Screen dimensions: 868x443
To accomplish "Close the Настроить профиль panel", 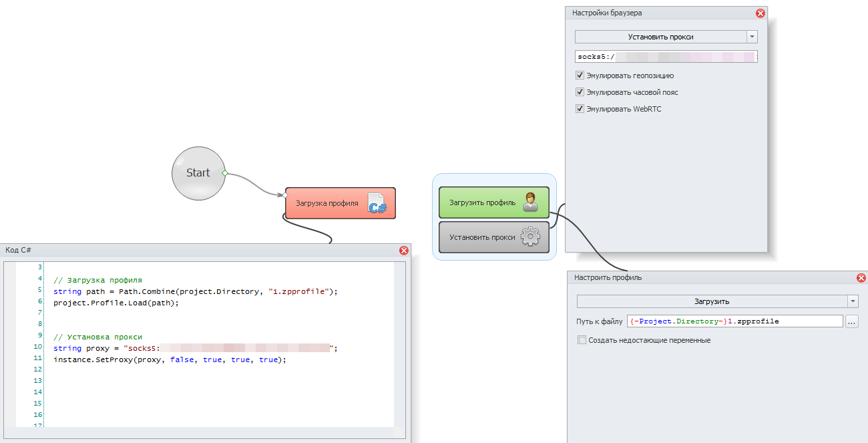I will (x=861, y=277).
